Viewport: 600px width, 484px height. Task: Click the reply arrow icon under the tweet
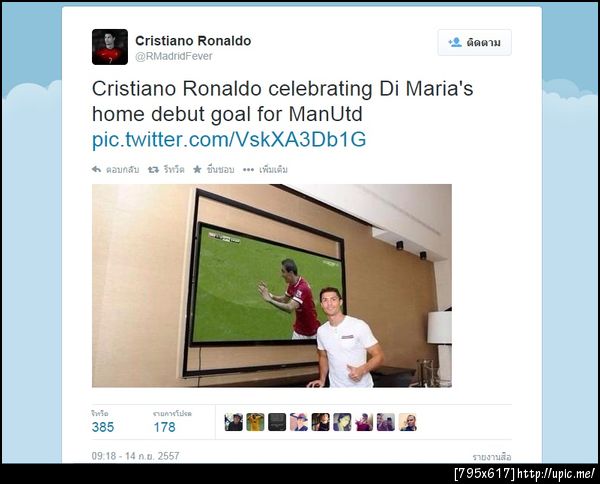[96, 169]
